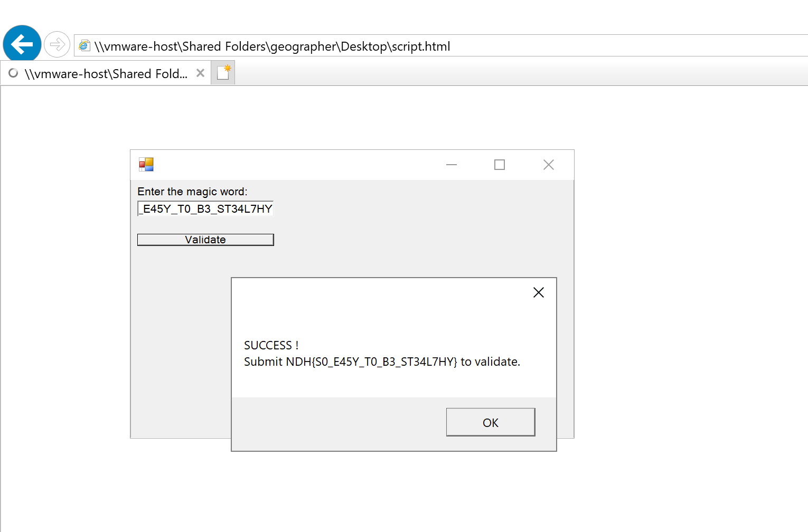808x532 pixels.
Task: Focus the address bar showing the script.html path
Action: pyautogui.click(x=370, y=46)
